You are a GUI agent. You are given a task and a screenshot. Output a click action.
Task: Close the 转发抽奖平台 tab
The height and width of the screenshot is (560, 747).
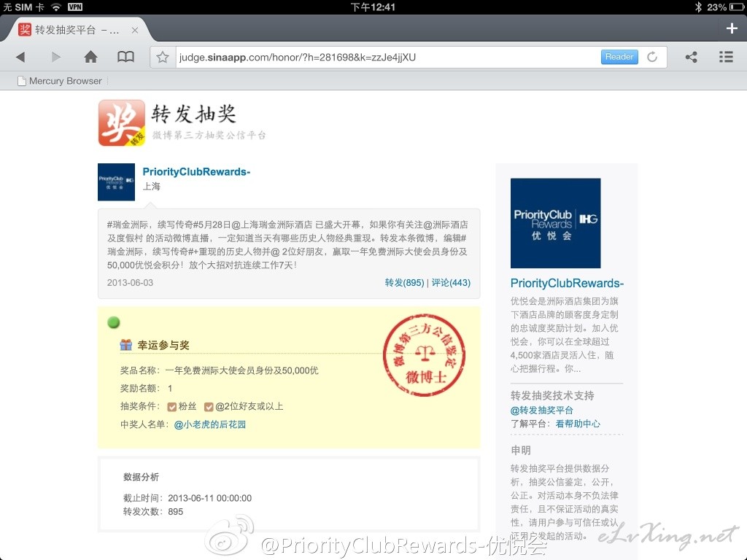tap(135, 30)
